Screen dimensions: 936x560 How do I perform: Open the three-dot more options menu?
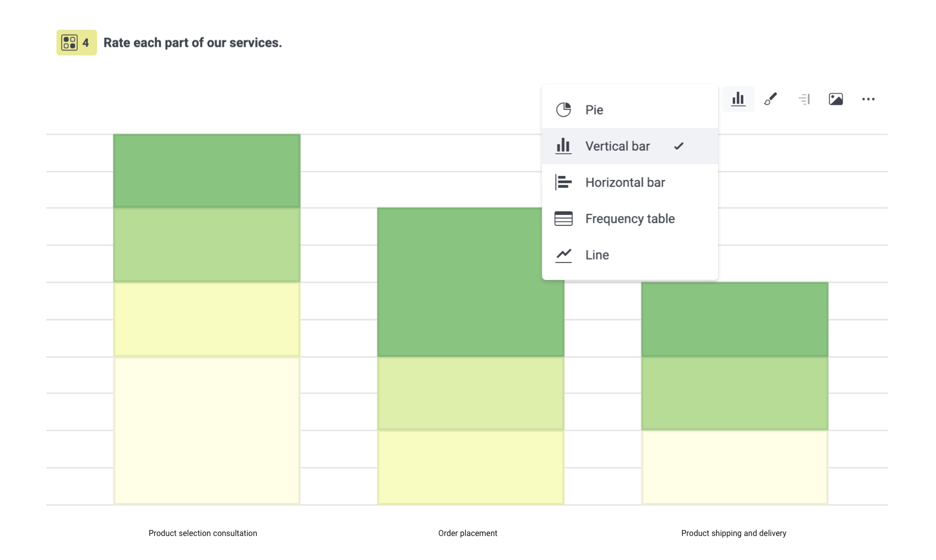(868, 99)
